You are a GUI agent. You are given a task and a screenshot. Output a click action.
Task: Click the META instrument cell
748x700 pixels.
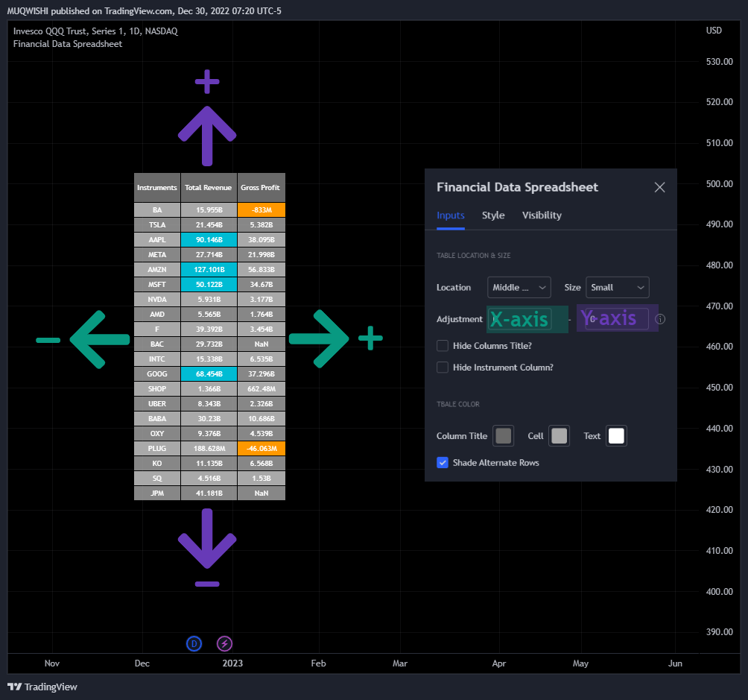pos(157,254)
